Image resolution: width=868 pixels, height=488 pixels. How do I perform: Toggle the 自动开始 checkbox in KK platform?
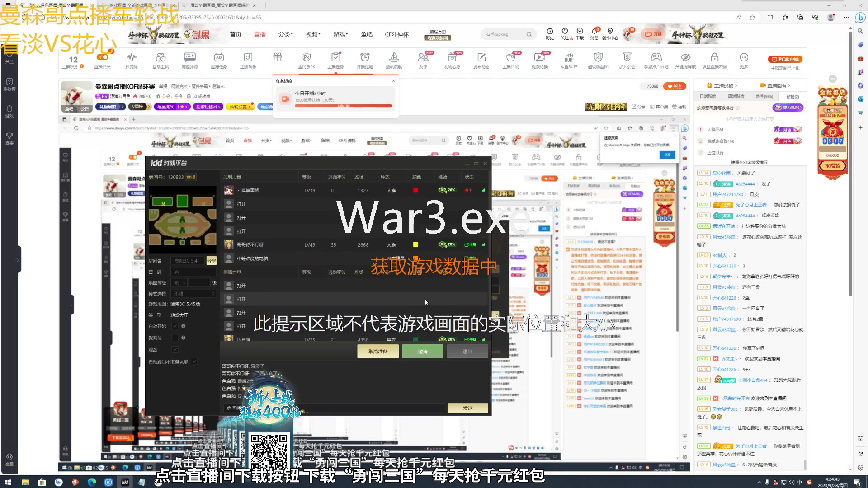pyautogui.click(x=175, y=326)
